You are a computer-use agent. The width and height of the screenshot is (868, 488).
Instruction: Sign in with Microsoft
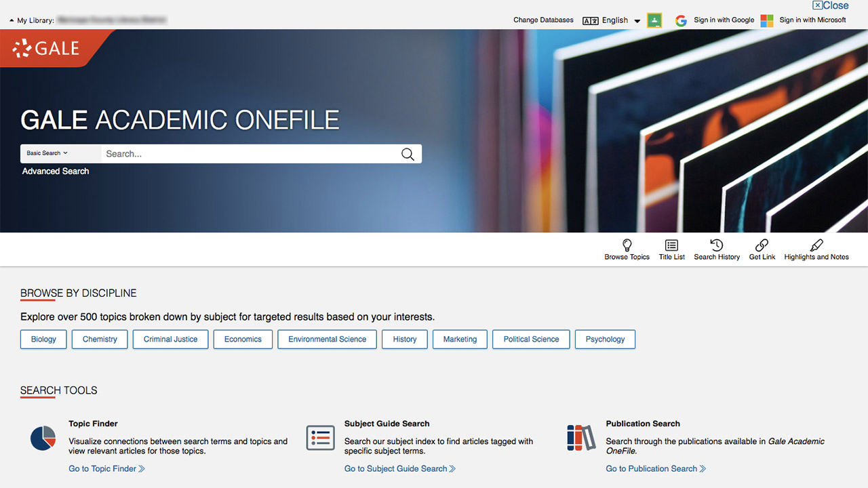pos(812,20)
